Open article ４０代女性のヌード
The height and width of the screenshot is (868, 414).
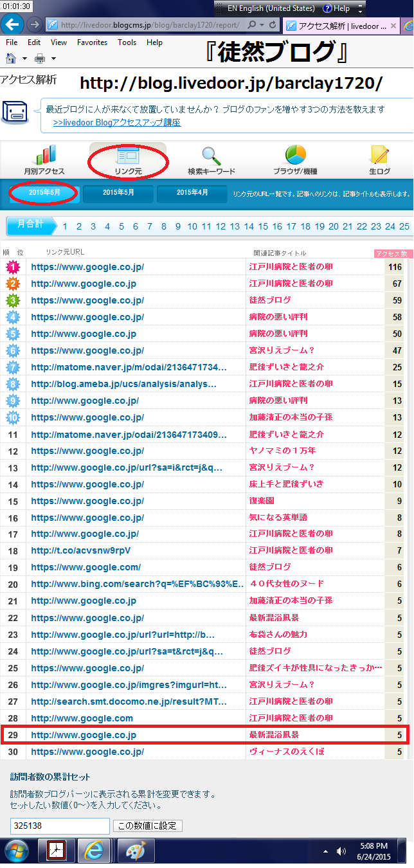(286, 584)
